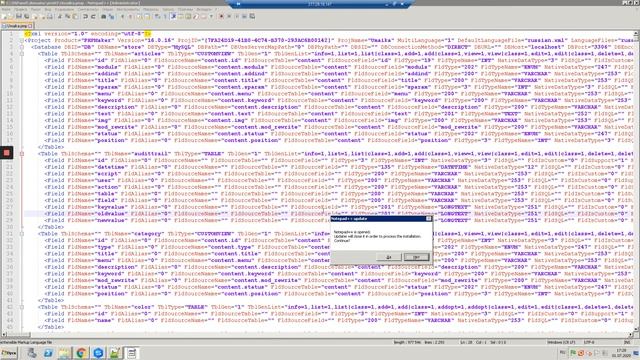Start macro recording with red Record icon

[x=221, y=16]
